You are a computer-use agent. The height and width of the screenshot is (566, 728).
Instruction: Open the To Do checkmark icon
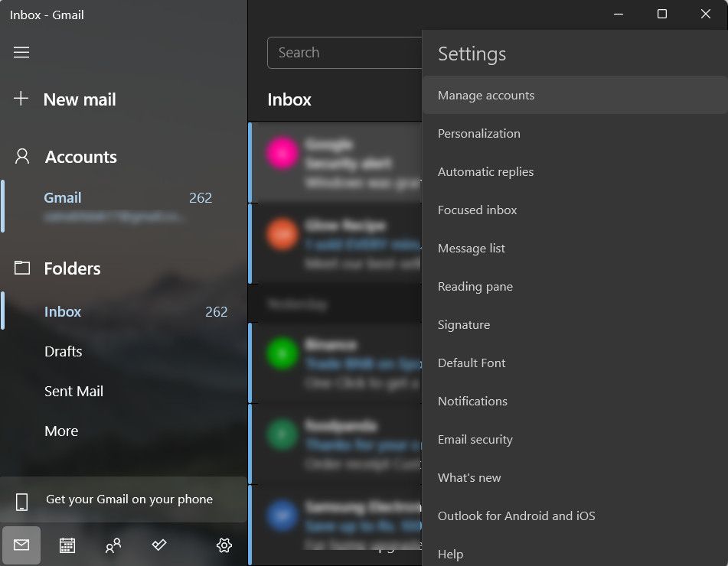click(159, 545)
